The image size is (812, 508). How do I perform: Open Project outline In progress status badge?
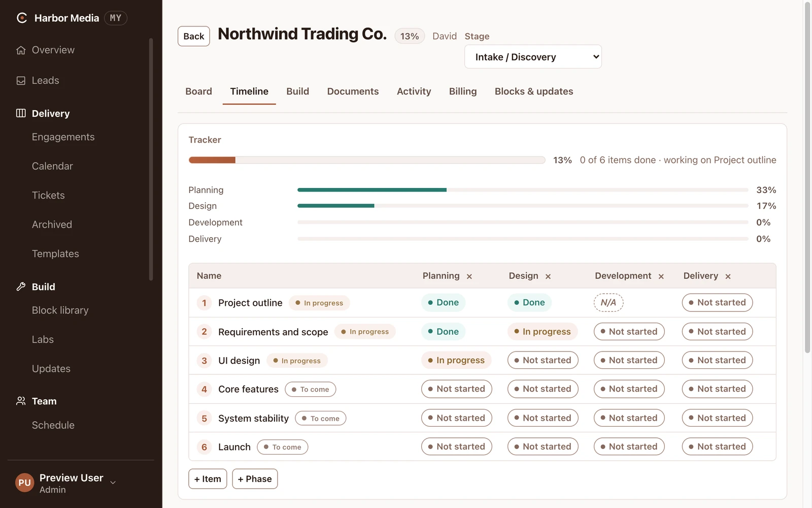coord(319,303)
